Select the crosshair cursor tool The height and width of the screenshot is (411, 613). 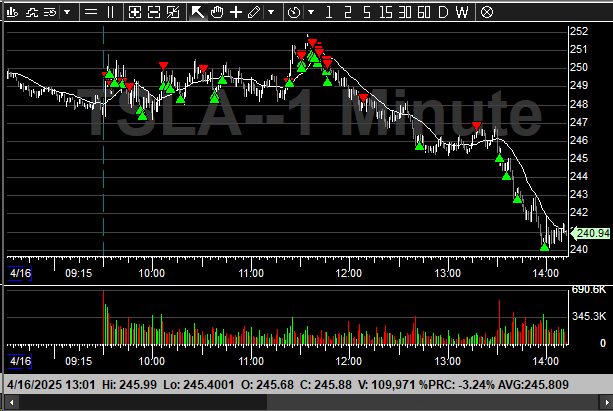point(236,13)
